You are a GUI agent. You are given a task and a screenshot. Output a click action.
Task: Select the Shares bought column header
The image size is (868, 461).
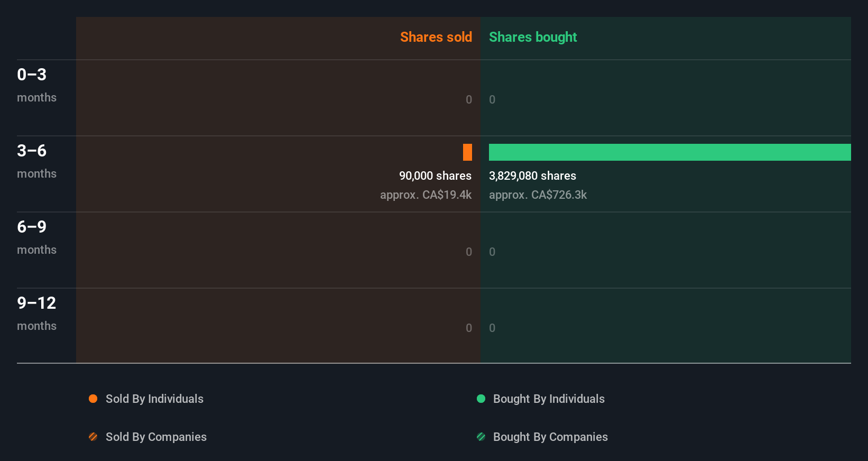click(533, 37)
